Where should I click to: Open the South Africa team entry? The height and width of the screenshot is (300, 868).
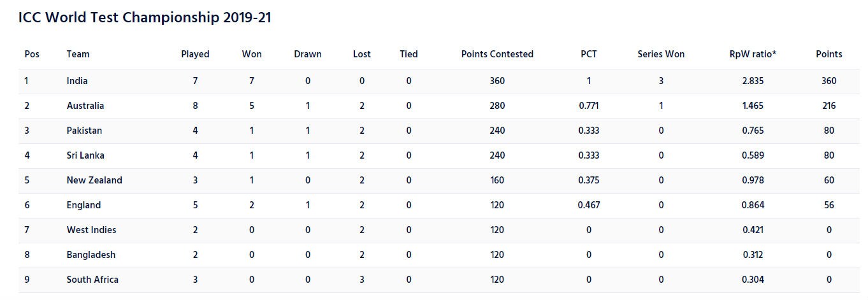coord(92,280)
